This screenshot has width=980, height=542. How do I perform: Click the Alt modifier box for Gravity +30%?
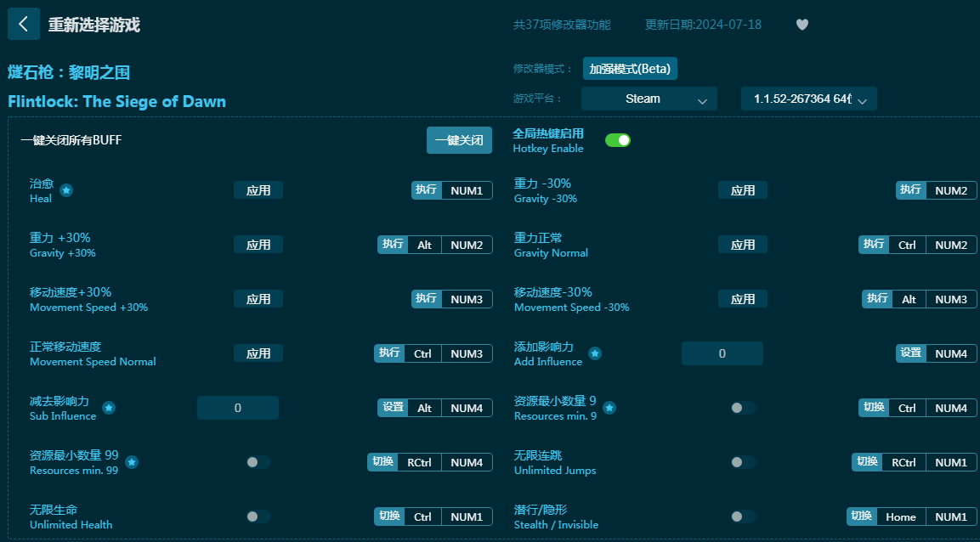(x=424, y=245)
